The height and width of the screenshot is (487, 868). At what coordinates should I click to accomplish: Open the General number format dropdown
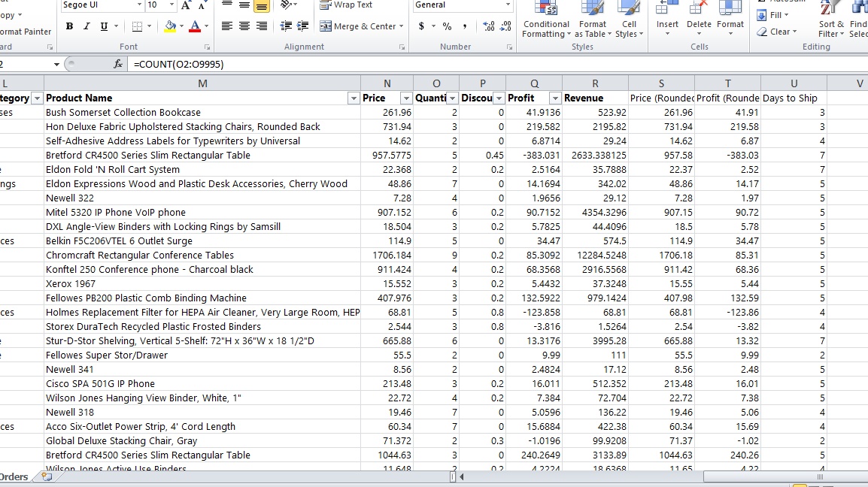click(508, 5)
